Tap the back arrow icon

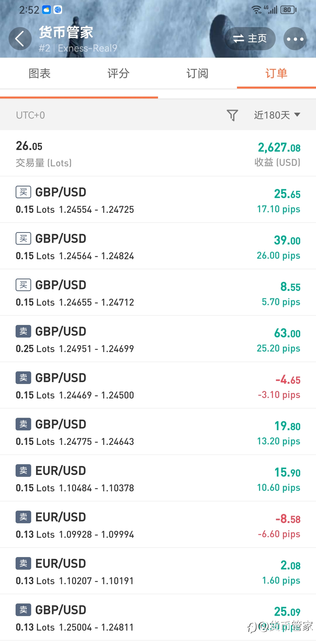(20, 39)
